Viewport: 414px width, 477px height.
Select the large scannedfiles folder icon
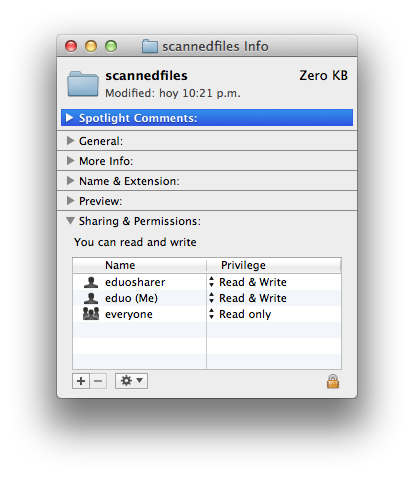tap(83, 84)
